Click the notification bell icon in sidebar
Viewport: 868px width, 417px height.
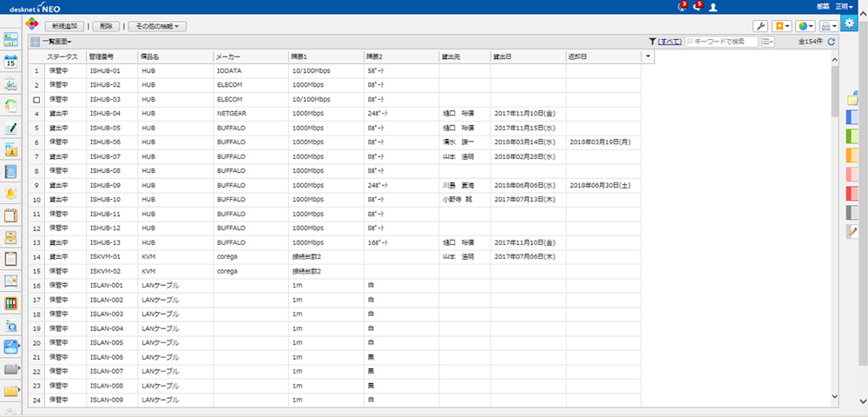coord(11,193)
